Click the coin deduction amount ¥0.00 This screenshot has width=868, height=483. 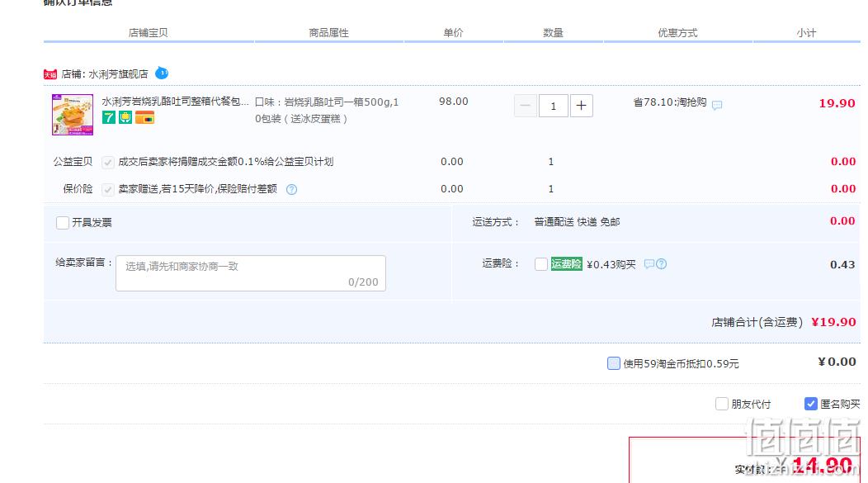pos(837,362)
